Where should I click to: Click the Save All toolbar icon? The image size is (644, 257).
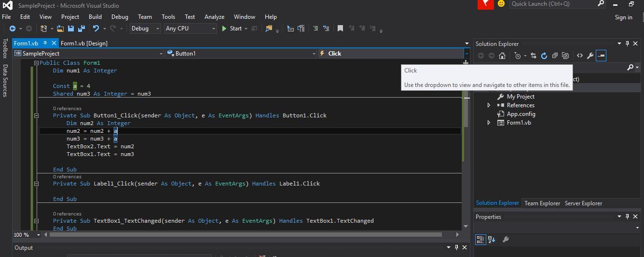(x=81, y=29)
